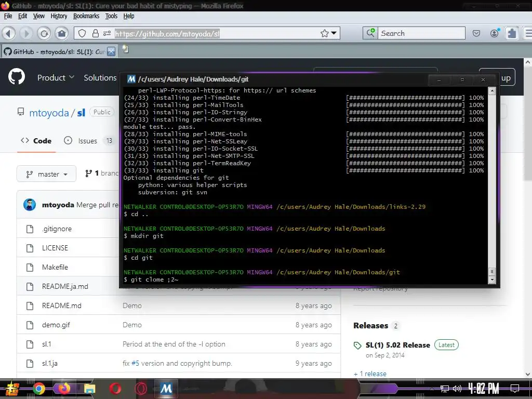Screen dimensions: 532x399
Task: Open the Tools menu
Action: [111, 16]
